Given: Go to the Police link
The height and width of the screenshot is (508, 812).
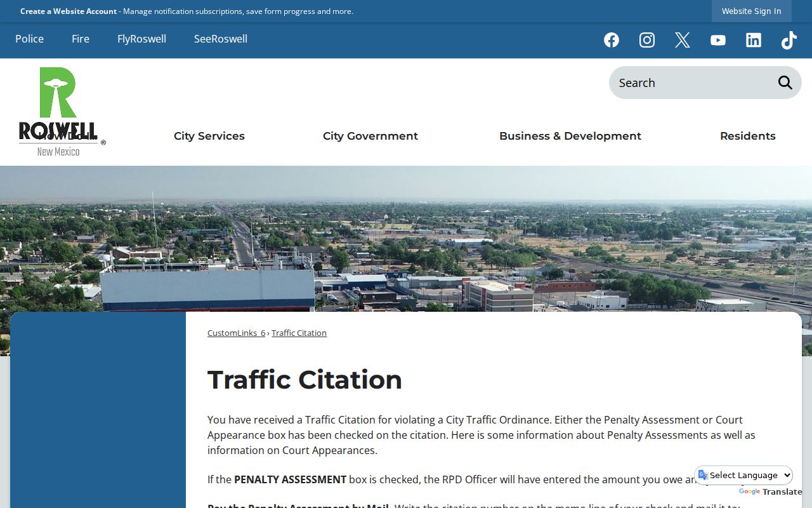Looking at the screenshot, I should point(30,39).
